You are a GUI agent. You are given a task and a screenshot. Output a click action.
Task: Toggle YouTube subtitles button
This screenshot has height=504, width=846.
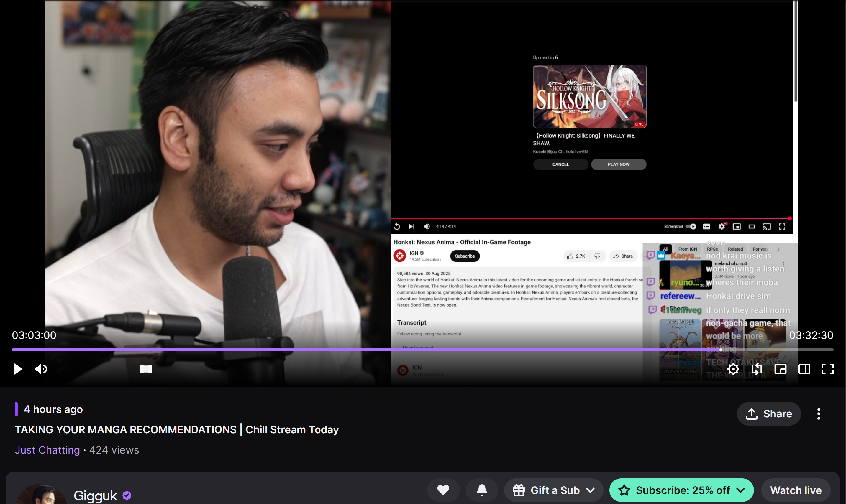(706, 226)
